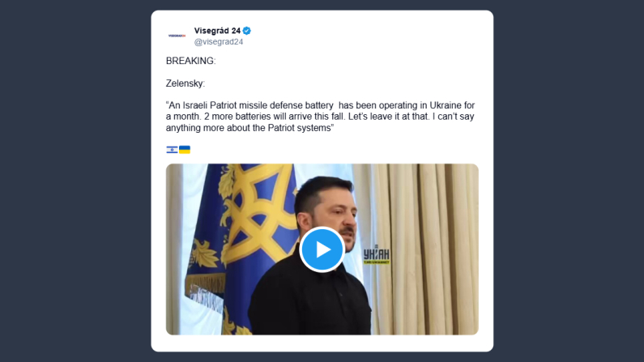Open the @visegrad24 handle link

[x=219, y=42]
